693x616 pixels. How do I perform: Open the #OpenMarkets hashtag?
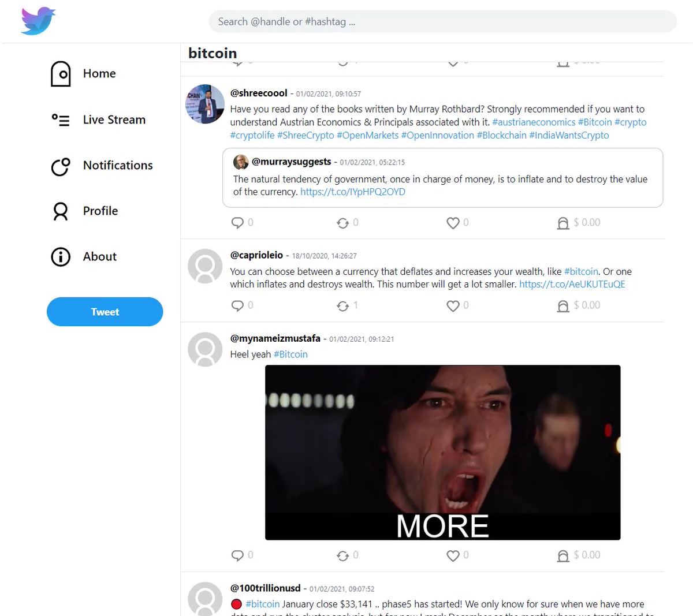tap(368, 135)
